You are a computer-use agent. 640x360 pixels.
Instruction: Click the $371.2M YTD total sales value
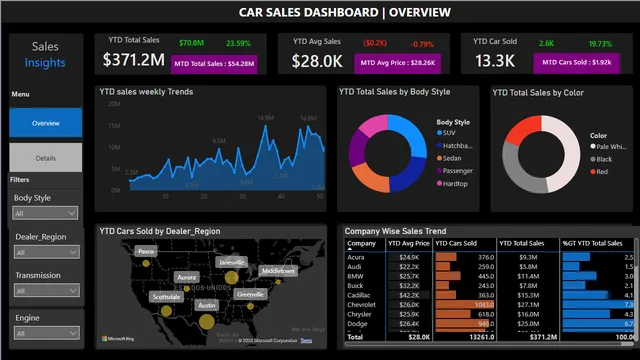(133, 60)
